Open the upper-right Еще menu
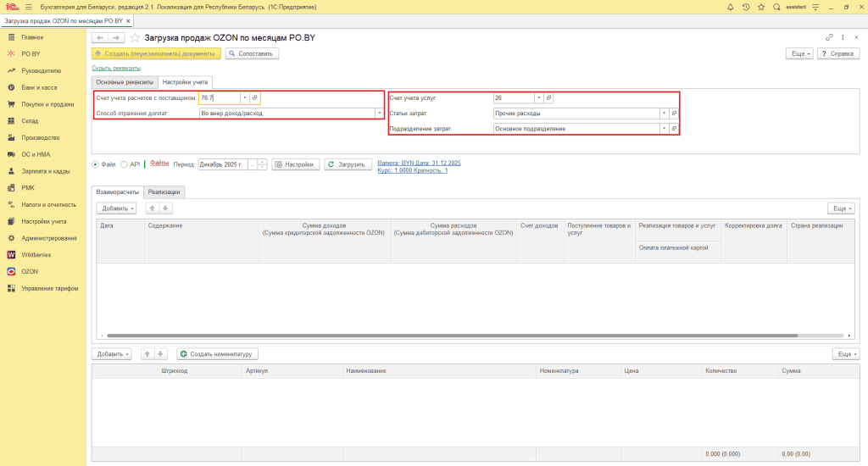 point(799,53)
